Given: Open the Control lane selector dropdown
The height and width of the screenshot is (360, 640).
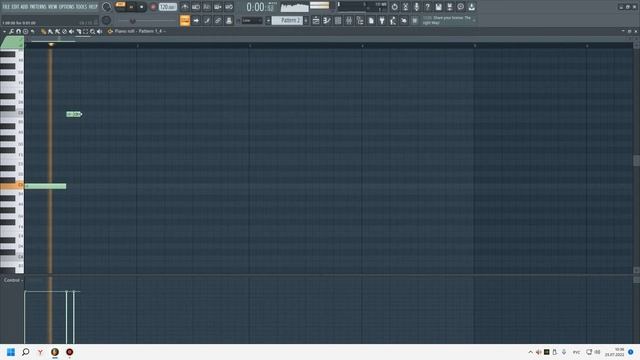Looking at the screenshot, I should [13, 280].
